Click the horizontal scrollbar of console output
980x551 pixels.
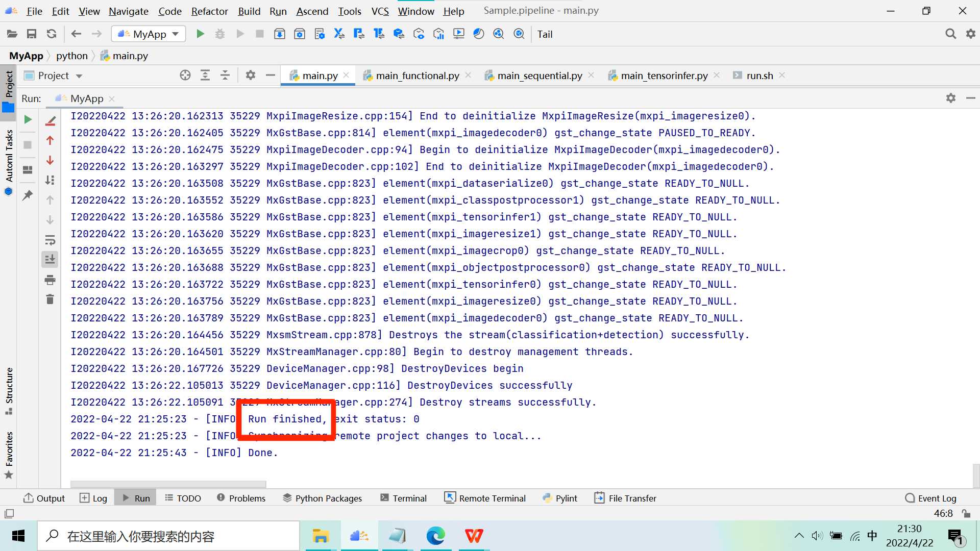click(168, 484)
